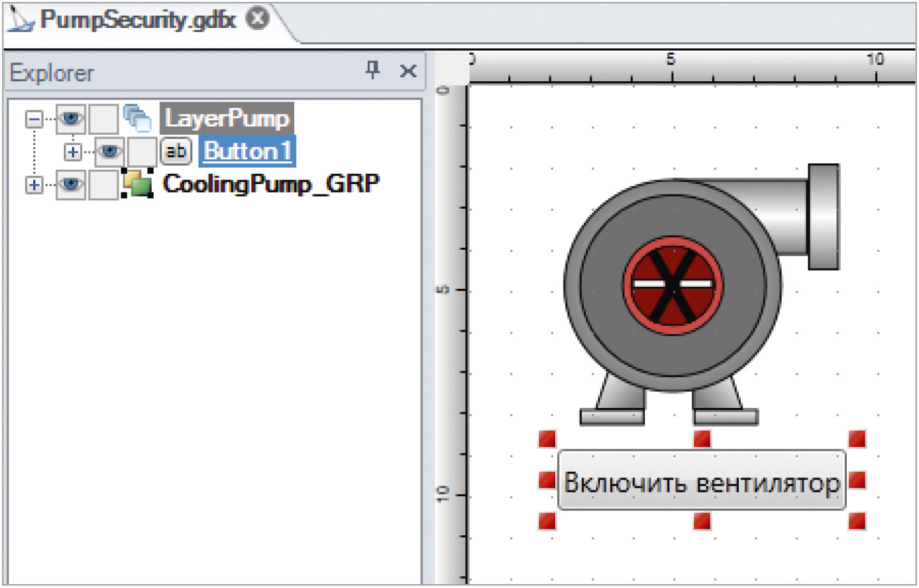The height and width of the screenshot is (588, 919).
Task: Click the bottom-right red selection handle
Action: (x=857, y=521)
